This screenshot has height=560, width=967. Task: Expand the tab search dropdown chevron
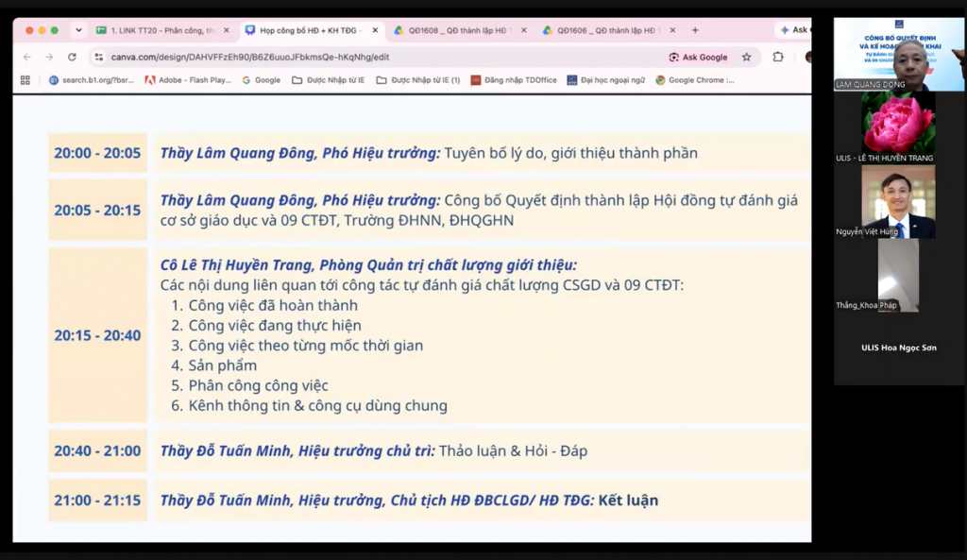point(78,29)
